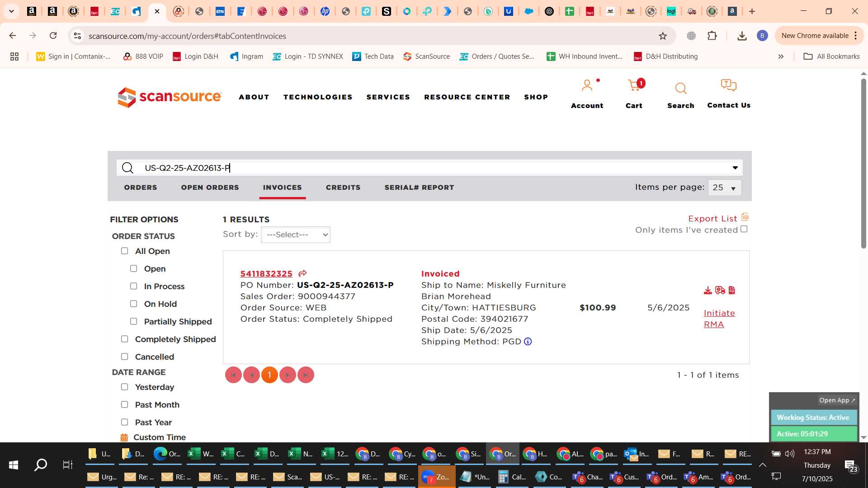
Task: Open the Technologies menu
Action: click(318, 97)
